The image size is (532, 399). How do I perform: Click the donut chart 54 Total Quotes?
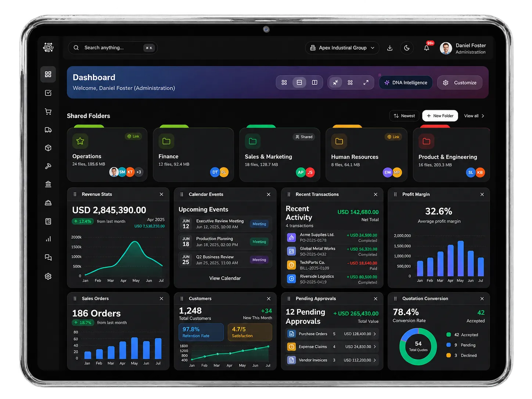tap(418, 346)
